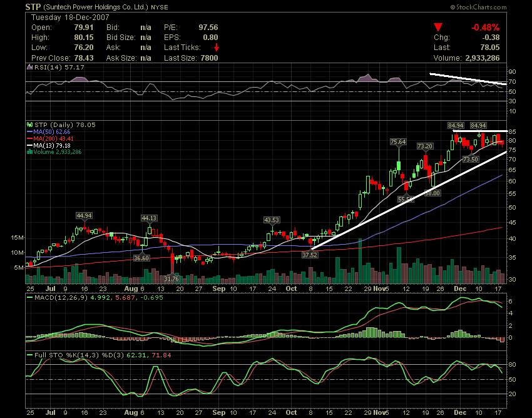Click the STP (Daily) candlestick legend icon
This screenshot has height=418, width=532.
[x=30, y=125]
